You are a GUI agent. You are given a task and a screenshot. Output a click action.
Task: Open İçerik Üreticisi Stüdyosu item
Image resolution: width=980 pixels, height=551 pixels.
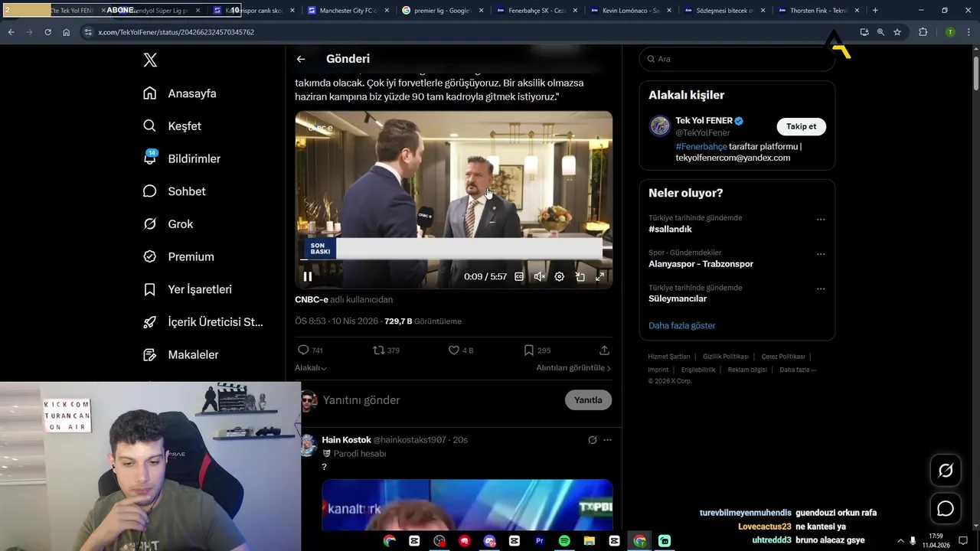point(204,322)
